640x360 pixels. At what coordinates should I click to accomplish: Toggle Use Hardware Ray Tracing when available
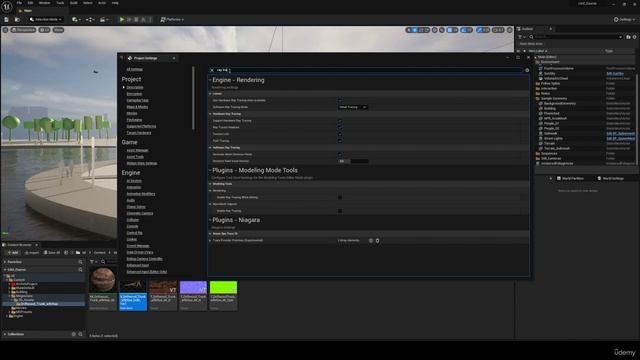tap(340, 100)
